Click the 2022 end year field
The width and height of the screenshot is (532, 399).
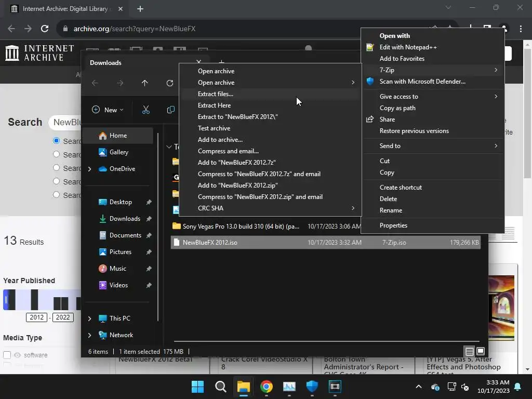pyautogui.click(x=63, y=317)
